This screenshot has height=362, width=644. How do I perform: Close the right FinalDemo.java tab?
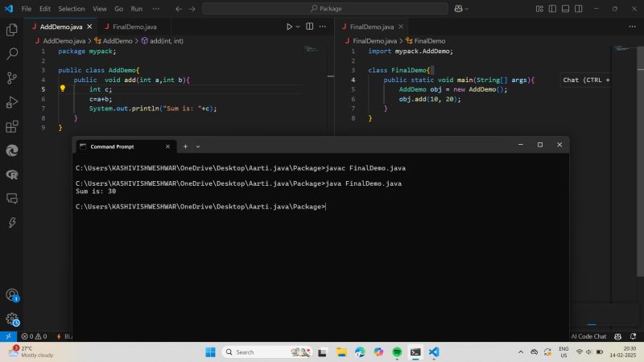(401, 27)
